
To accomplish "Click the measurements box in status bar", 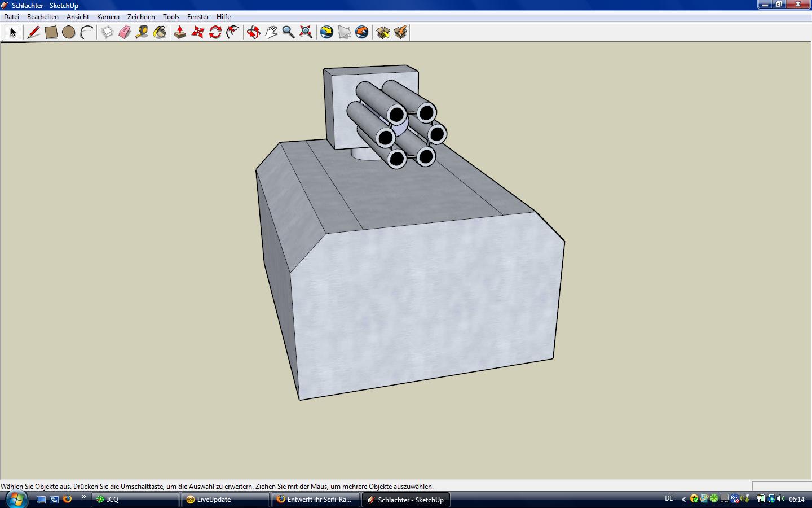I will tap(782, 486).
